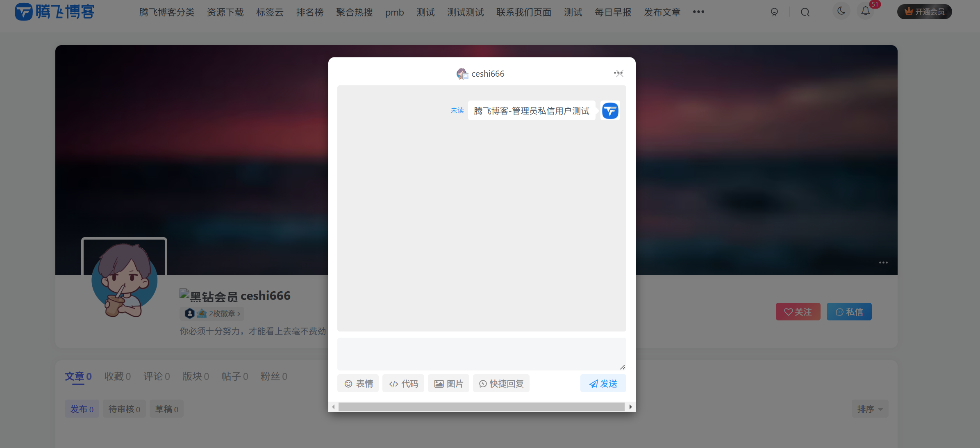The image size is (980, 448).
Task: Click the 腾飞博客 site logo
Action: point(54,11)
